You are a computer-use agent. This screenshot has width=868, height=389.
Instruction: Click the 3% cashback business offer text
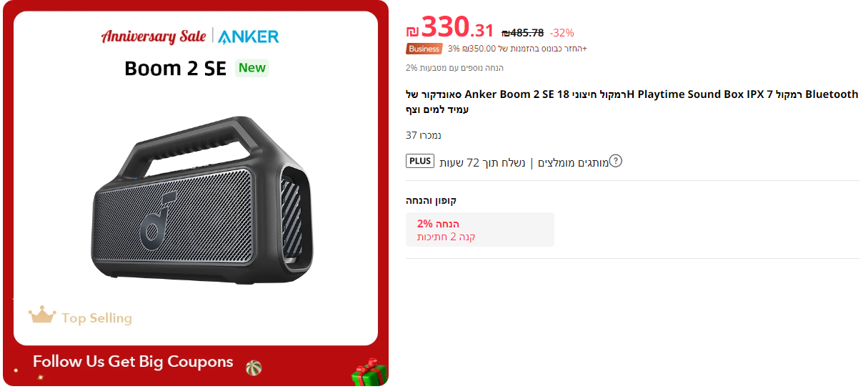point(517,49)
